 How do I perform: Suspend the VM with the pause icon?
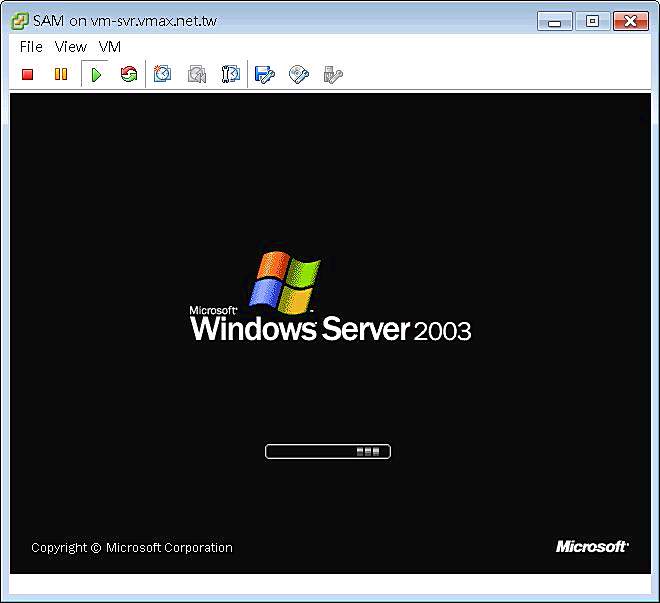[61, 74]
